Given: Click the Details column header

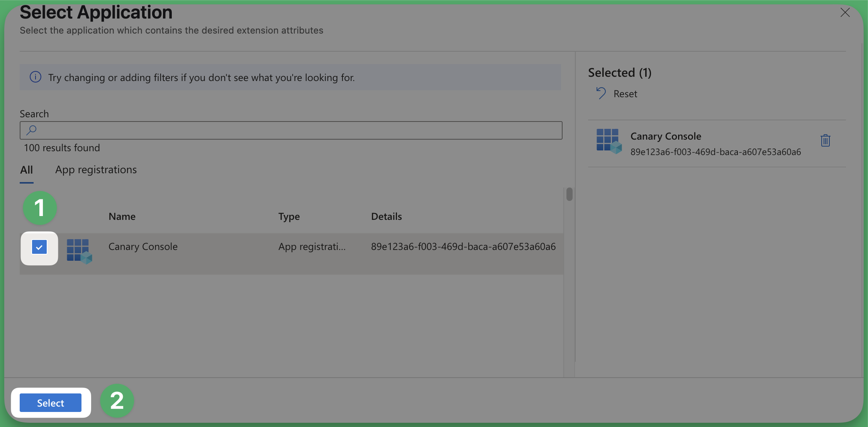Looking at the screenshot, I should (x=387, y=216).
